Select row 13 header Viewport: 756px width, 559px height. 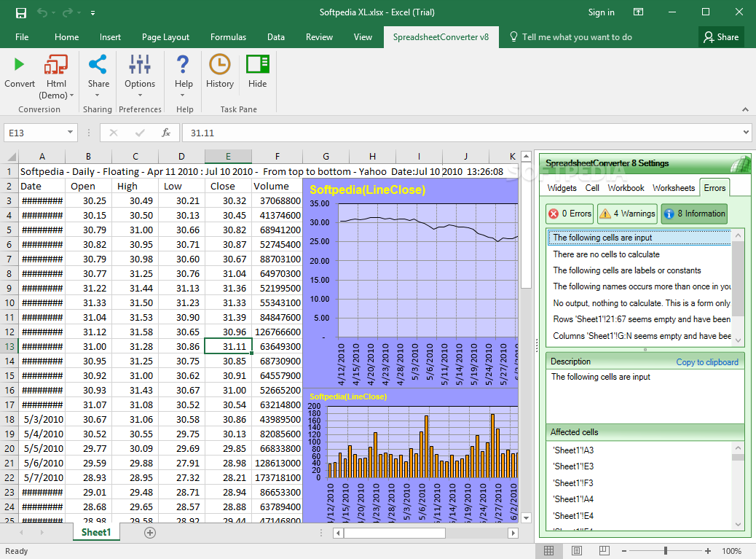(9, 346)
